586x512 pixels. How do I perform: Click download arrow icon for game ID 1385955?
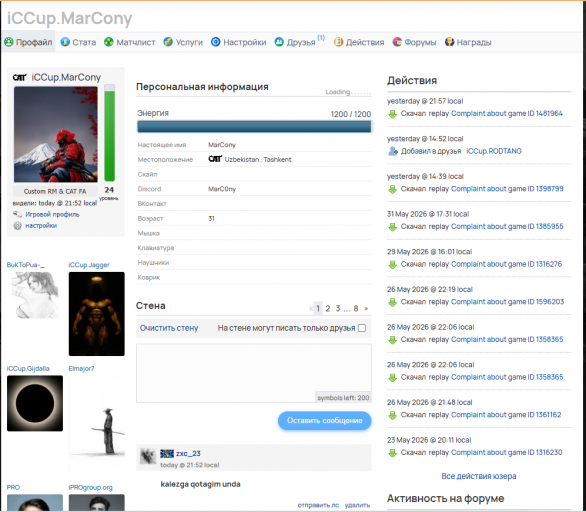point(392,227)
